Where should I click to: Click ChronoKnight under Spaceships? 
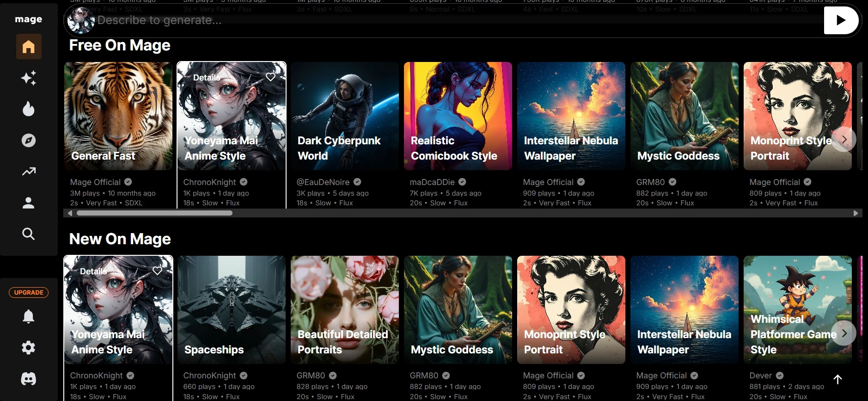tap(209, 376)
